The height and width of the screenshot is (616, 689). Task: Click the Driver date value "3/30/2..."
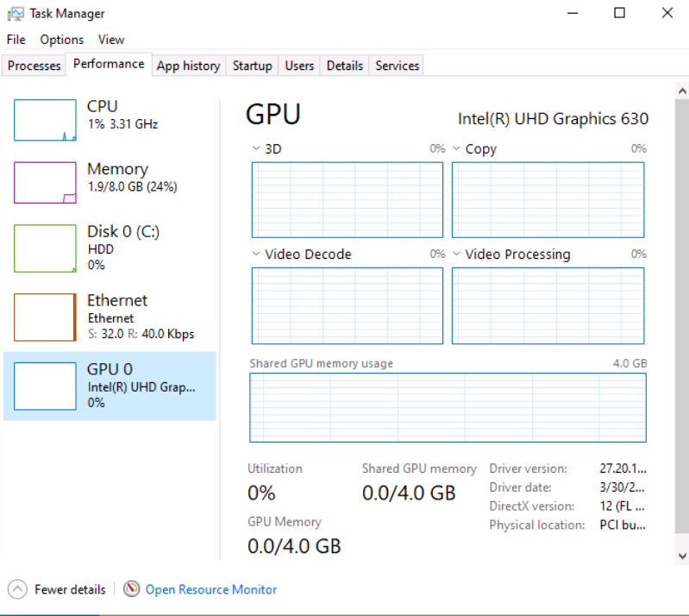click(622, 487)
